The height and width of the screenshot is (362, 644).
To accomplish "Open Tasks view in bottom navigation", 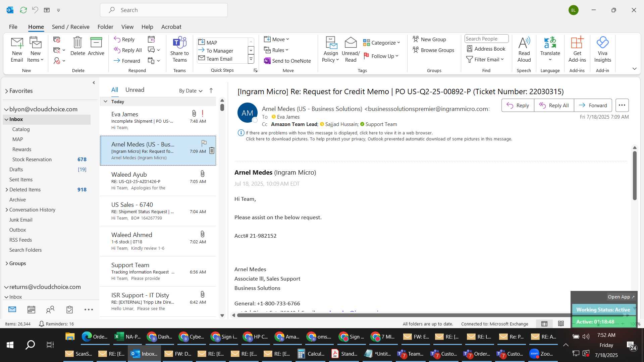I will point(69,309).
